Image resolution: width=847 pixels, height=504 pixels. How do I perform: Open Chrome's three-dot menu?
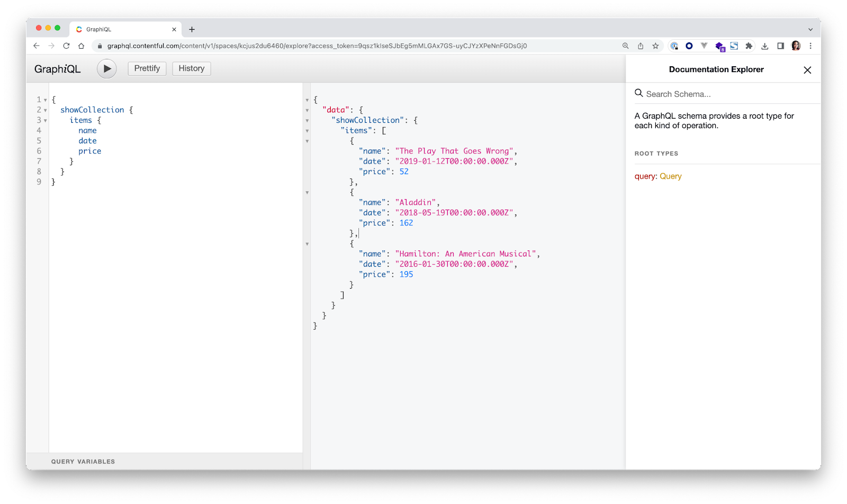pos(810,46)
